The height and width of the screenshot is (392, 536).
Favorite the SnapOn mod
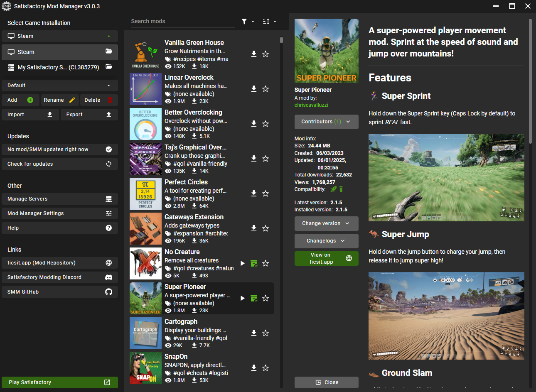tap(266, 368)
